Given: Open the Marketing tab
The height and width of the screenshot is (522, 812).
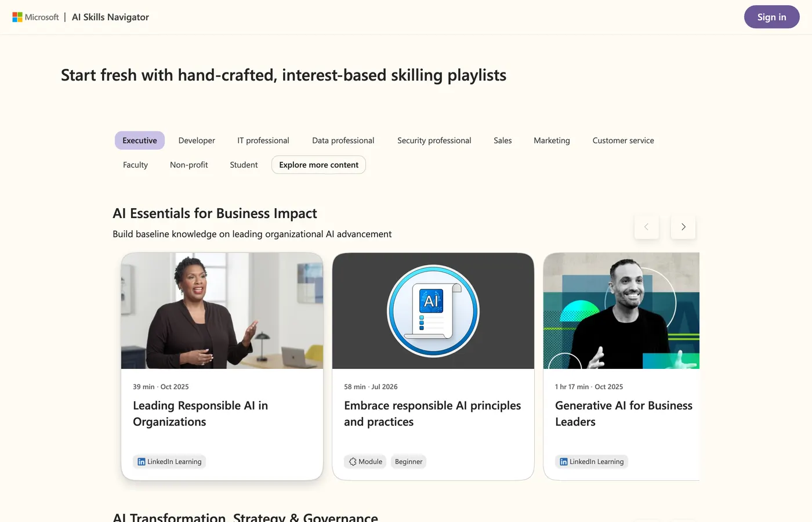Looking at the screenshot, I should point(552,140).
